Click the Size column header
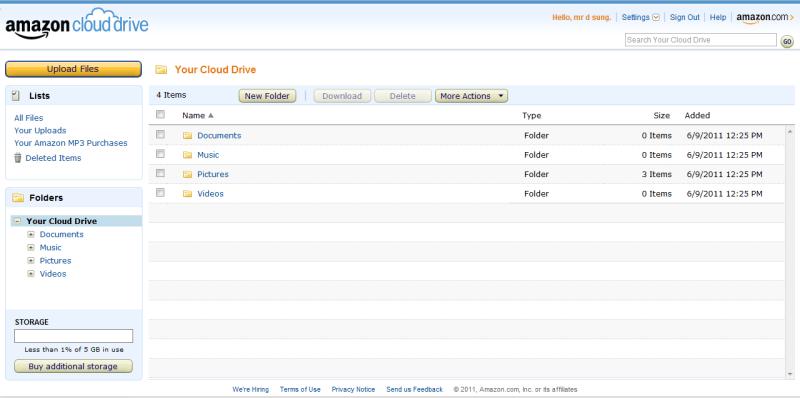Screen dimensions: 800x398 point(661,116)
